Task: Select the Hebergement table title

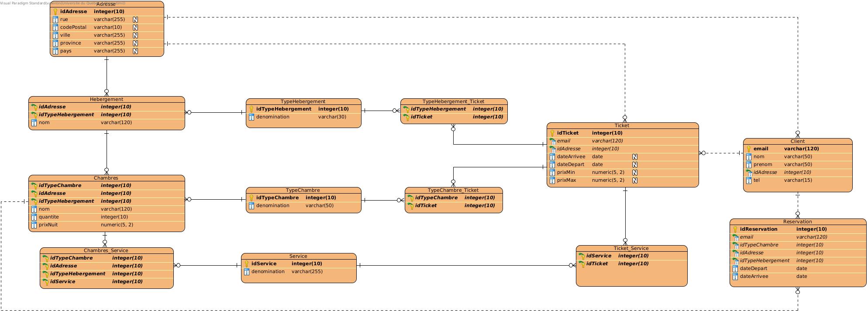Action: (x=107, y=100)
